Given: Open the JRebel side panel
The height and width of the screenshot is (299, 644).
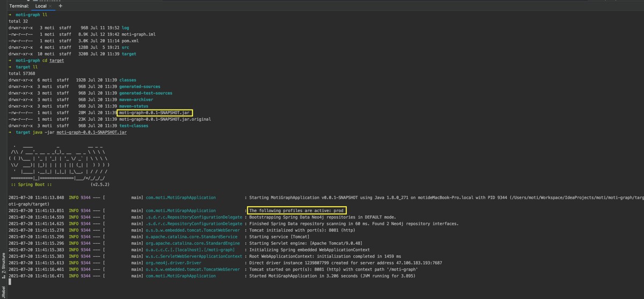Looking at the screenshot, I should point(3,291).
